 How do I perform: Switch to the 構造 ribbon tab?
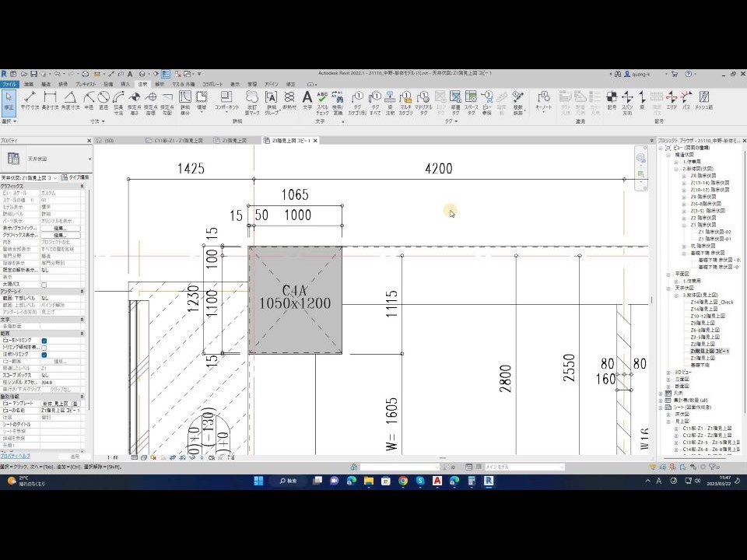click(46, 84)
